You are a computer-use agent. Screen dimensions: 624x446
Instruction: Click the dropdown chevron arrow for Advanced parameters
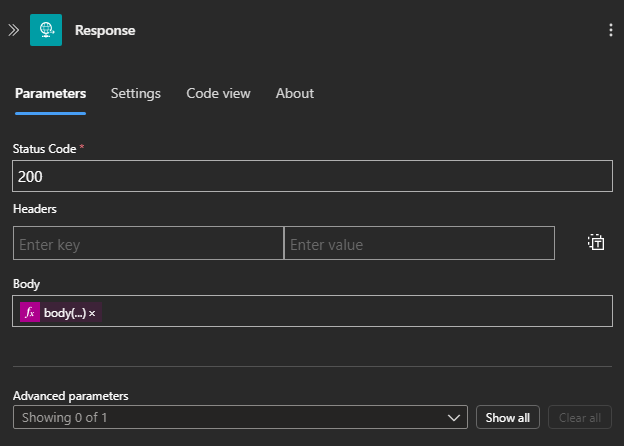tap(455, 417)
